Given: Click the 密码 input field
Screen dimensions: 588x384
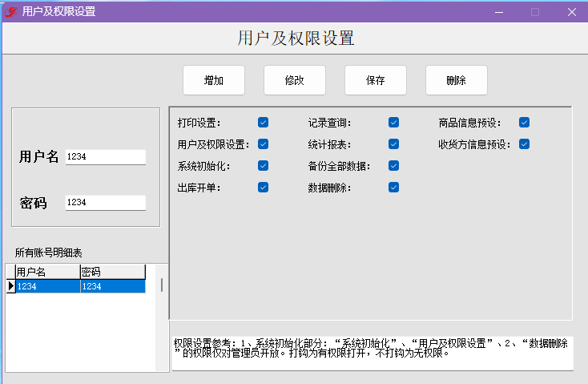Looking at the screenshot, I should pos(106,203).
